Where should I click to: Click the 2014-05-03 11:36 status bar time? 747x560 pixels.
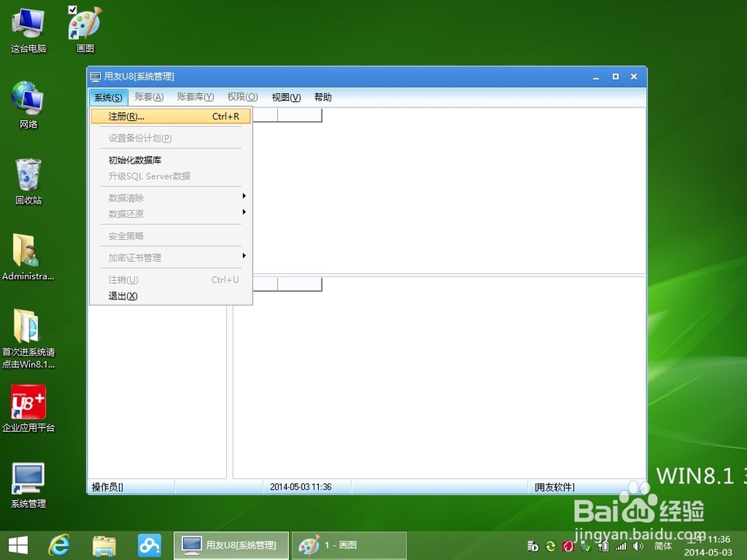coord(300,487)
